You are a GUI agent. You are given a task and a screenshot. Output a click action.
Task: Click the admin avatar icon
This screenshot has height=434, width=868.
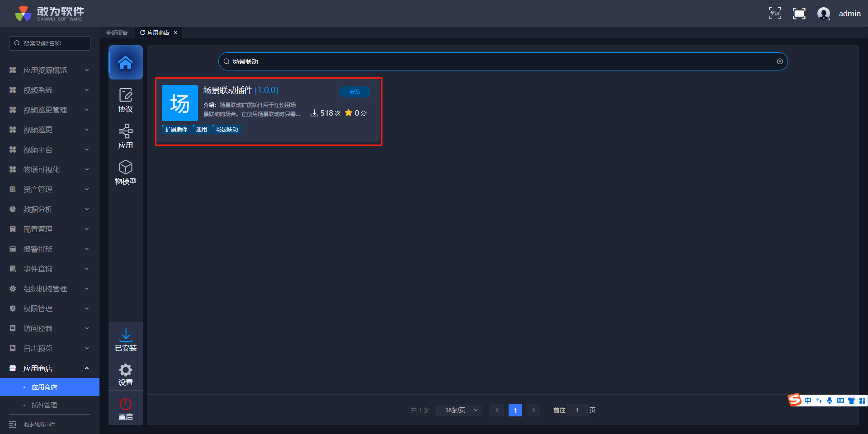824,14
